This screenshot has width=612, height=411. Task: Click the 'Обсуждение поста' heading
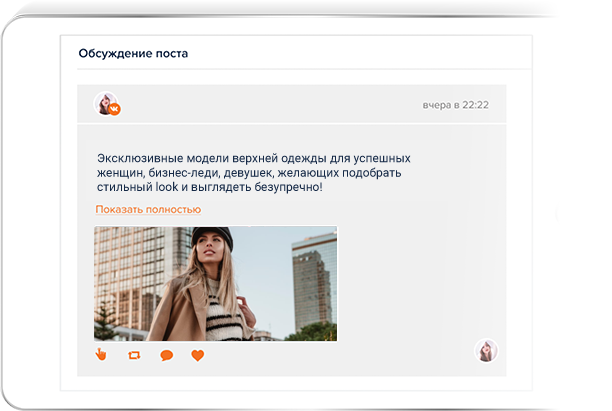point(133,54)
